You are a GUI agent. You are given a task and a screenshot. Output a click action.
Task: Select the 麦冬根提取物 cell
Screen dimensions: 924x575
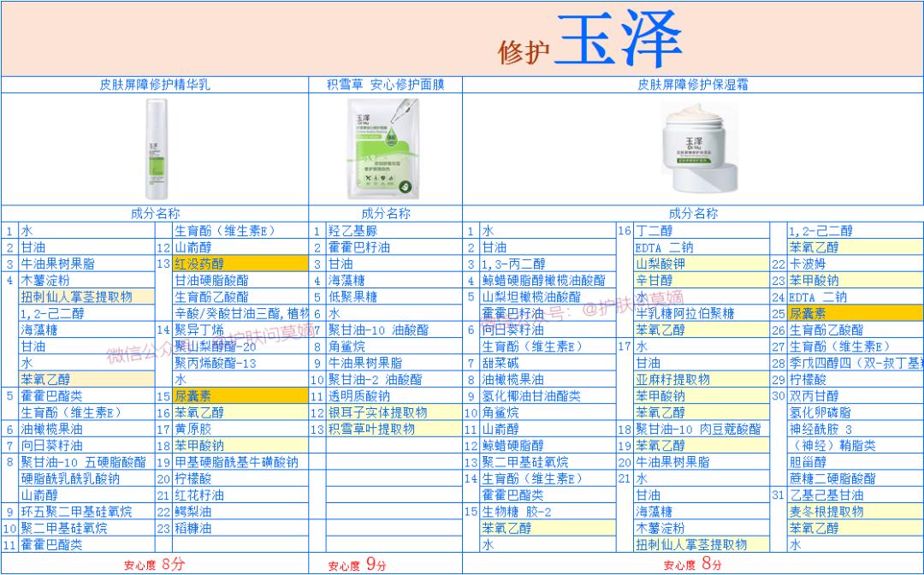(856, 512)
